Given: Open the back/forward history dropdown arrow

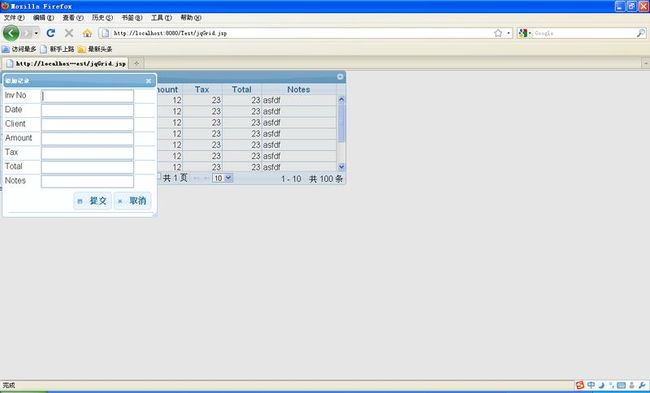Looking at the screenshot, I should tap(36, 33).
